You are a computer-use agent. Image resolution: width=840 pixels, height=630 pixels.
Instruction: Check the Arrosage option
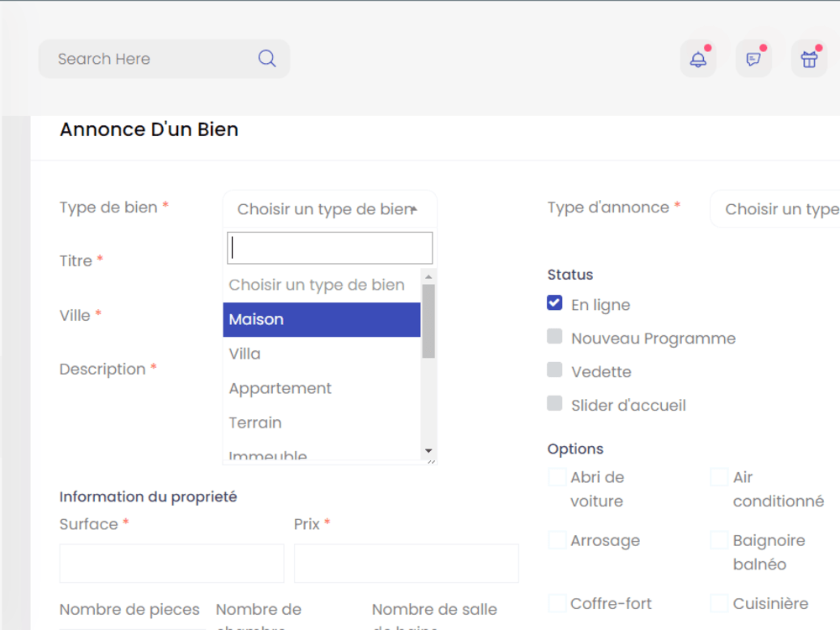point(557,540)
